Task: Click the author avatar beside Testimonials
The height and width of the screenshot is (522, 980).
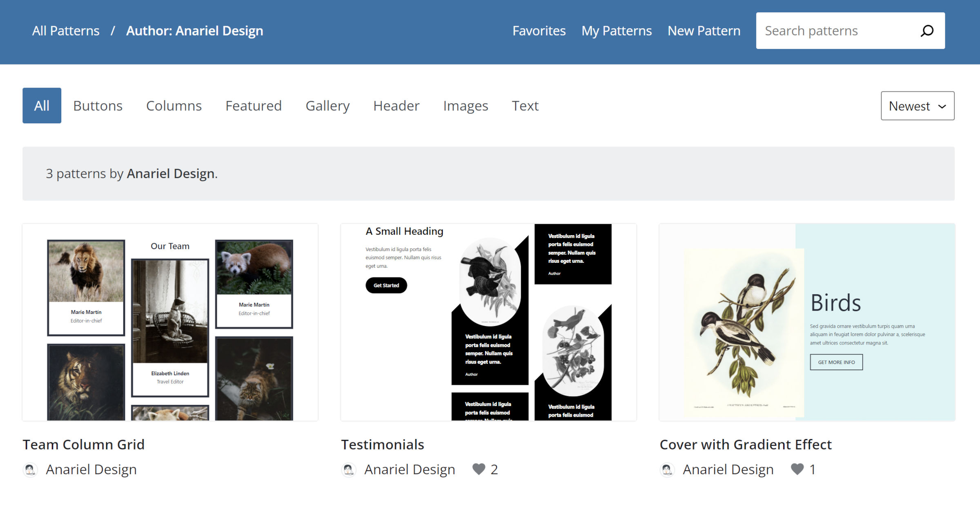Action: coord(349,469)
